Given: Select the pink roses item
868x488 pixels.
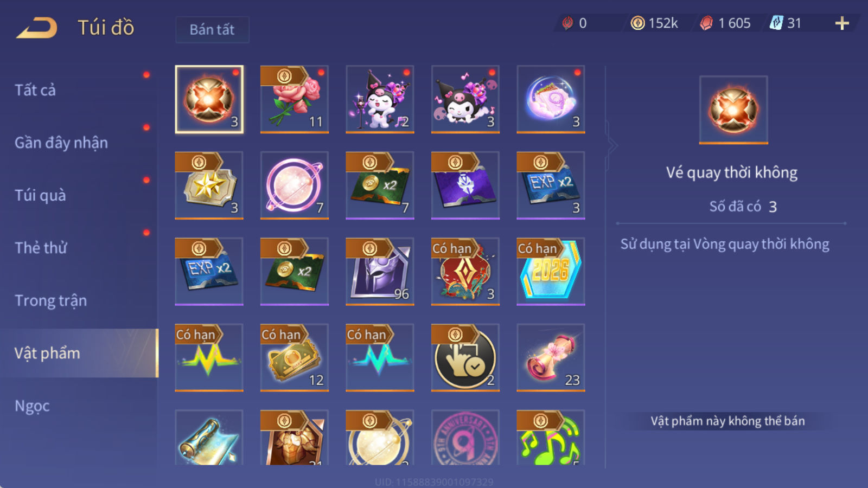Looking at the screenshot, I should tap(295, 99).
